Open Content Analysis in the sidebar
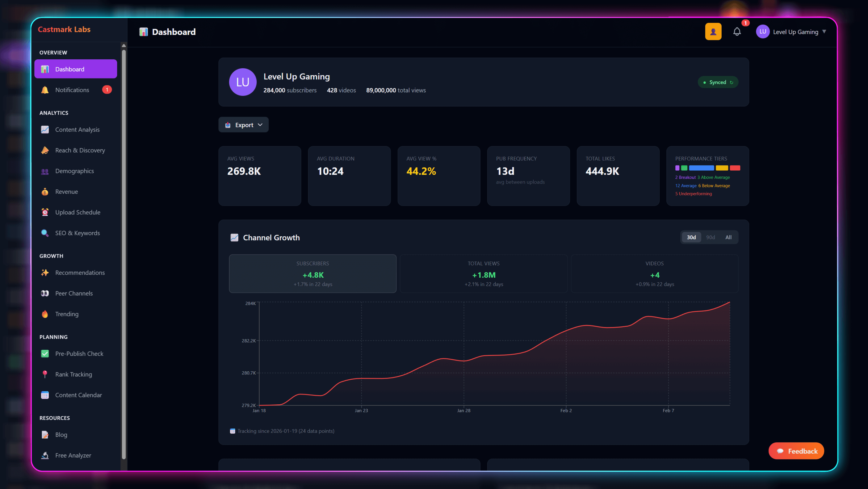Image resolution: width=868 pixels, height=489 pixels. point(77,129)
